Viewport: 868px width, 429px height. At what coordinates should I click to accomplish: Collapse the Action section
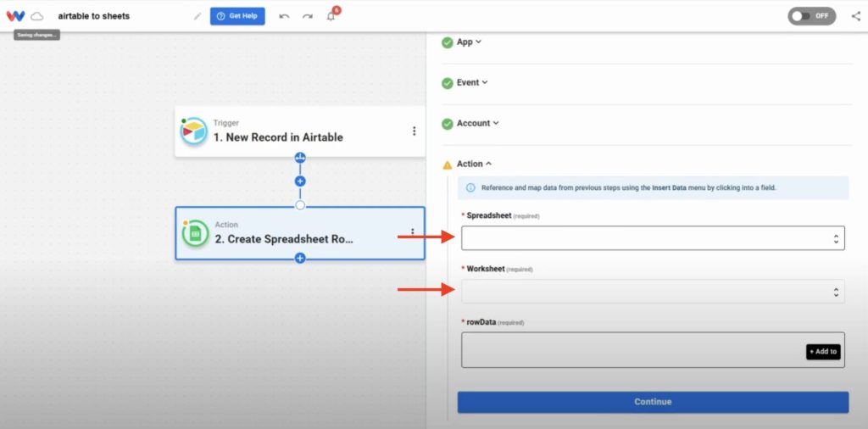pos(475,164)
